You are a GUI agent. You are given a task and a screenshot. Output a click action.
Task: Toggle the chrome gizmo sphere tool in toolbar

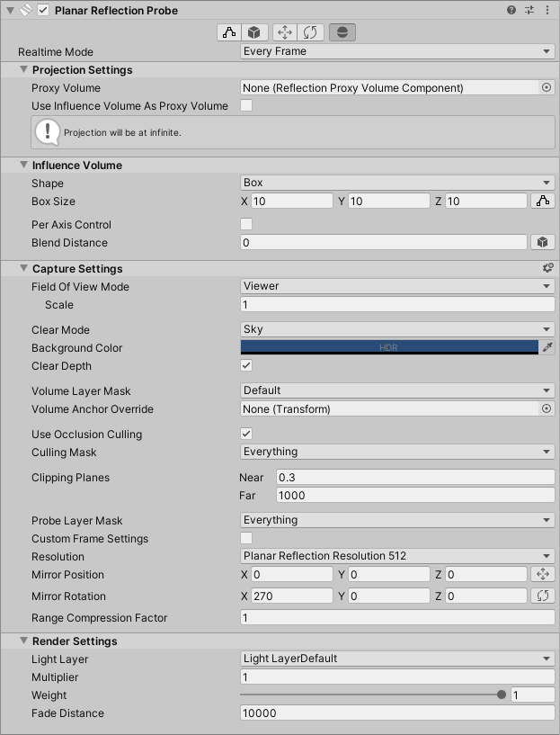click(x=342, y=32)
